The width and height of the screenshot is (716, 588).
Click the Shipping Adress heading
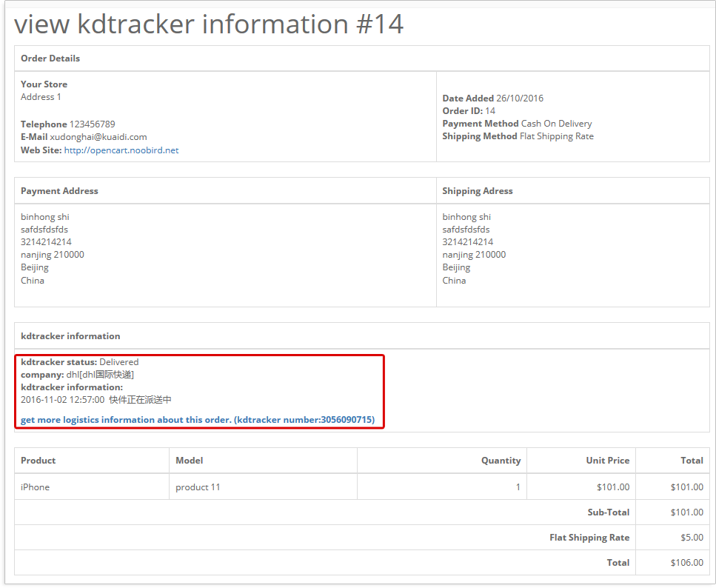[x=477, y=191]
